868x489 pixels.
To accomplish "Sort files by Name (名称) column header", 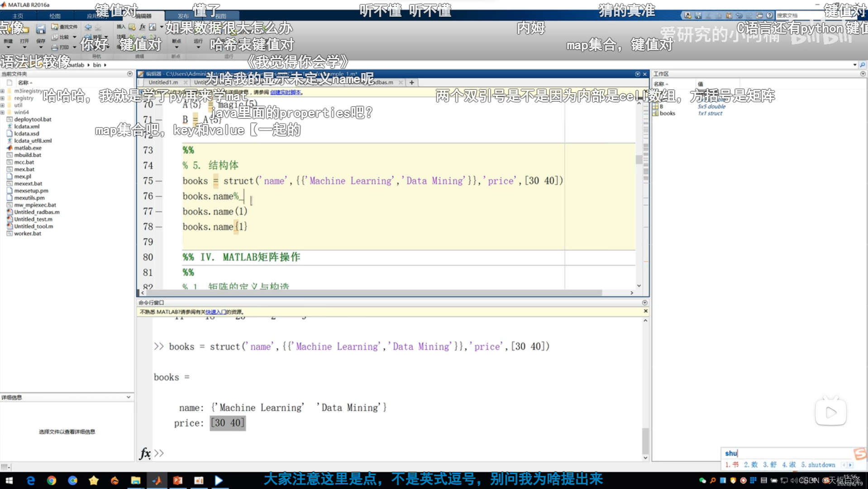I will click(x=25, y=83).
